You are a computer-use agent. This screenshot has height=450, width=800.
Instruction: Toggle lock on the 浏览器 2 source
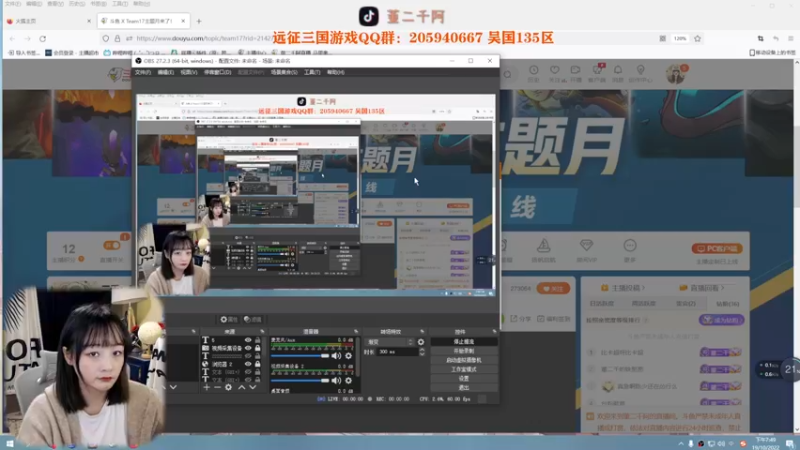(x=258, y=364)
